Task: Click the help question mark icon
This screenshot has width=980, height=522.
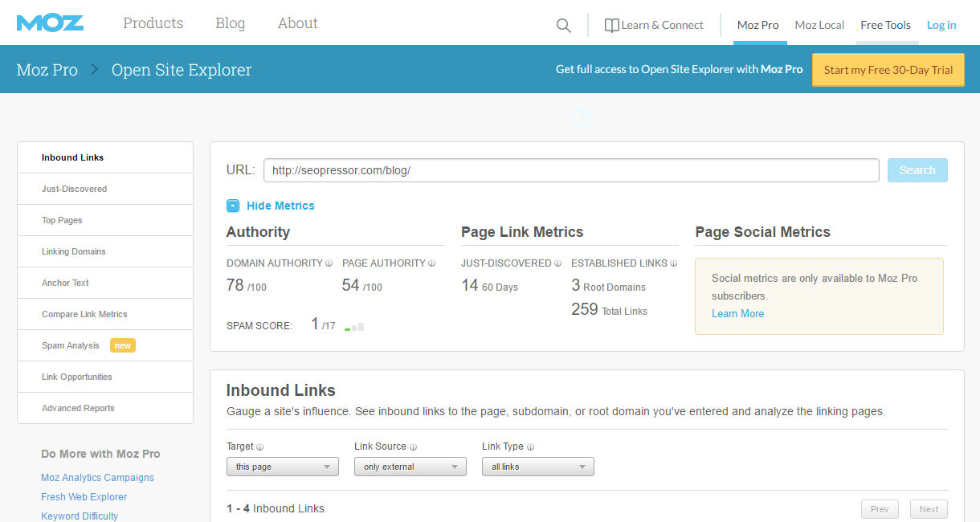Action: [x=581, y=118]
